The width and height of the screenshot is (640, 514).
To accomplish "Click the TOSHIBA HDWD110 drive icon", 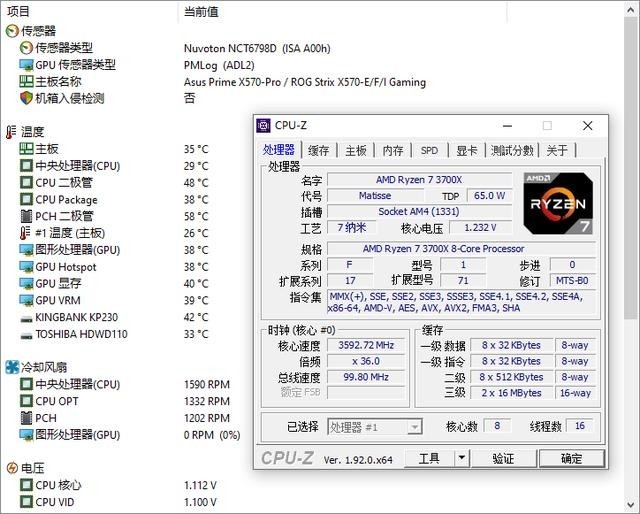I will tap(26, 336).
